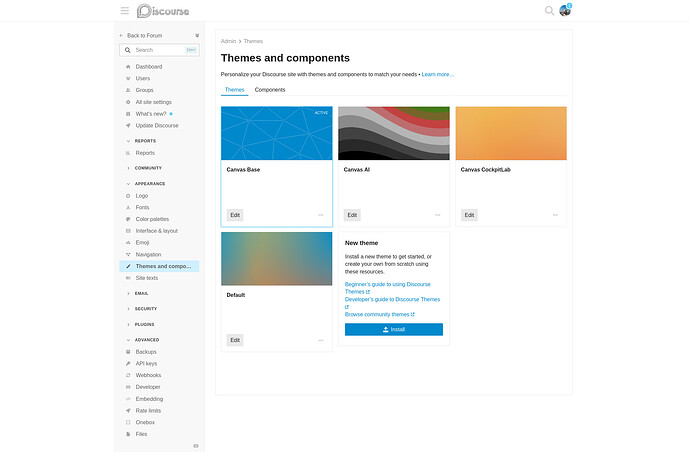
Task: Edit the Canvas Base theme
Action: (235, 215)
